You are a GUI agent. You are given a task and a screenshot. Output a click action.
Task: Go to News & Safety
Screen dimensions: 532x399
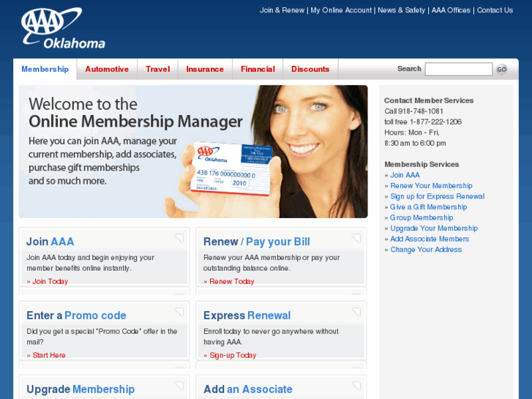(401, 10)
